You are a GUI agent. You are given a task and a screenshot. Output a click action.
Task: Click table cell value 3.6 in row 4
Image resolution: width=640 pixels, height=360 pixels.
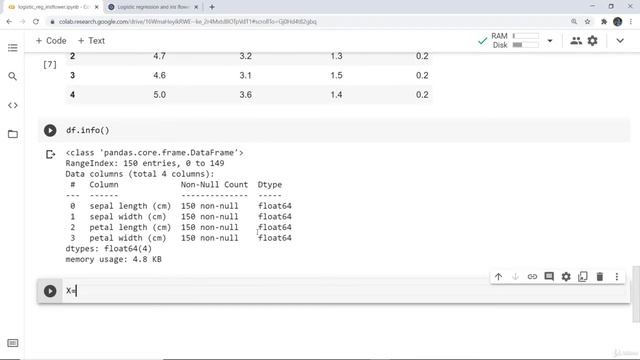[x=245, y=95]
